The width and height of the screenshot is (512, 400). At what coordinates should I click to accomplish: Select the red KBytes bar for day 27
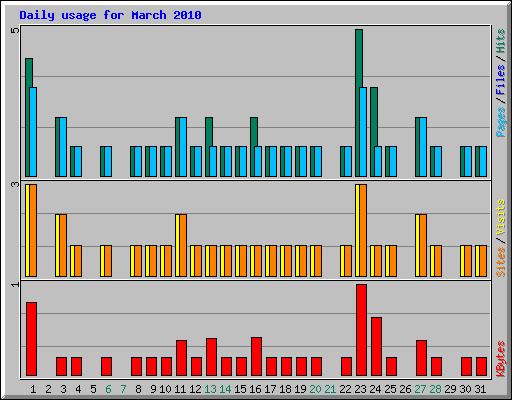coord(421,358)
